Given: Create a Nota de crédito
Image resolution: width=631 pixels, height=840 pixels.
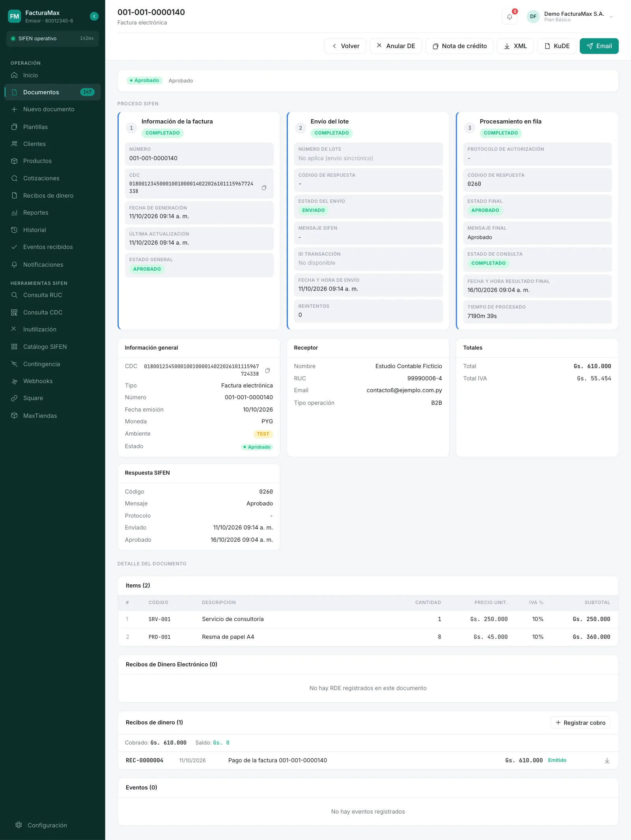Looking at the screenshot, I should tap(459, 46).
